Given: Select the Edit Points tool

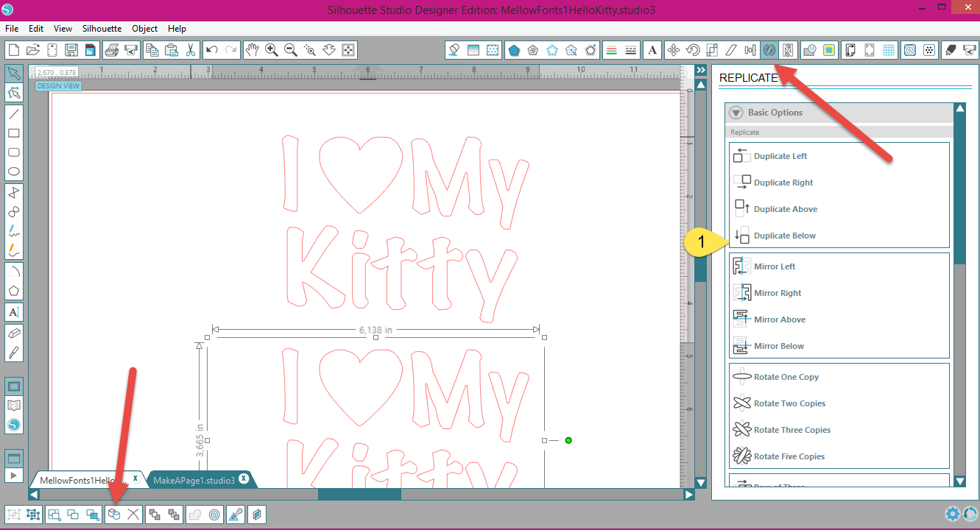Looking at the screenshot, I should pyautogui.click(x=13, y=93).
